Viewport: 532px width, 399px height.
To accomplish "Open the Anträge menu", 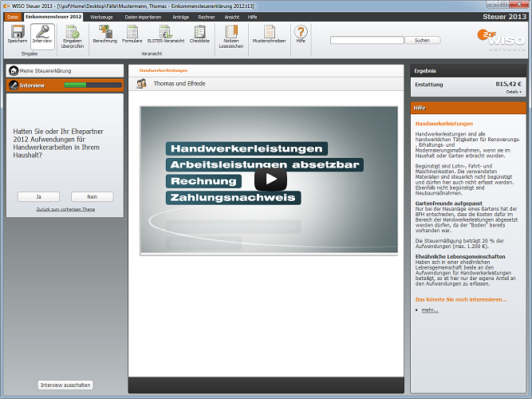I will (180, 17).
